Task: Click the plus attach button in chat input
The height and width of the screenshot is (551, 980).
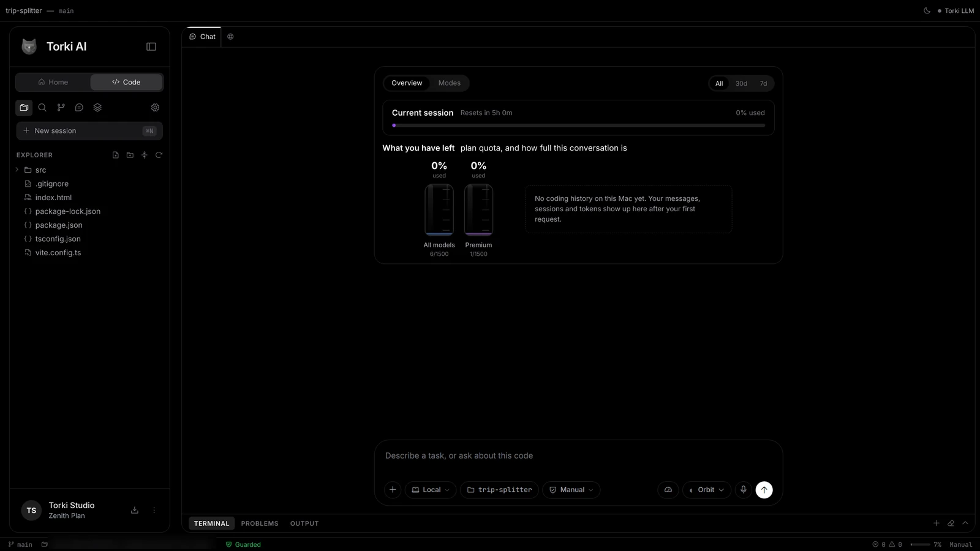Action: click(393, 490)
